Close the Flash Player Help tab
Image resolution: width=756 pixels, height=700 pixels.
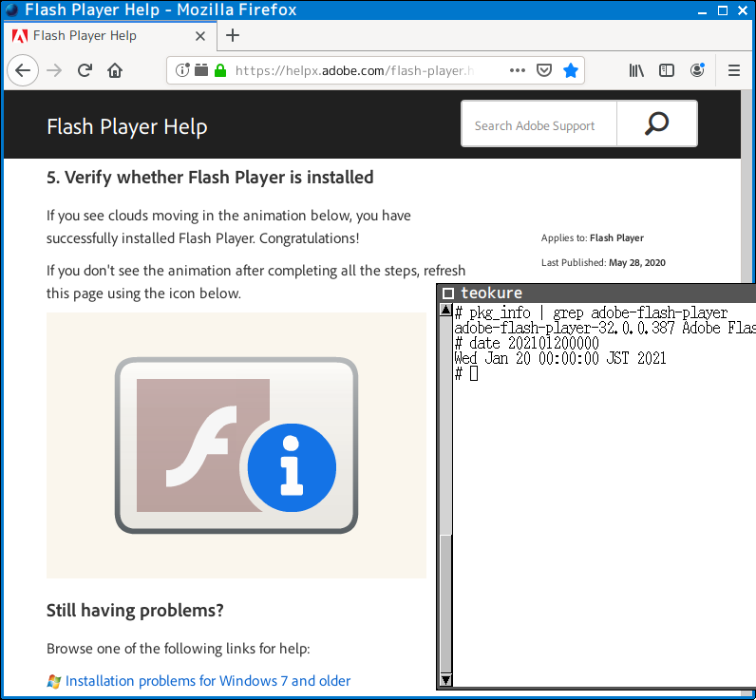point(200,36)
